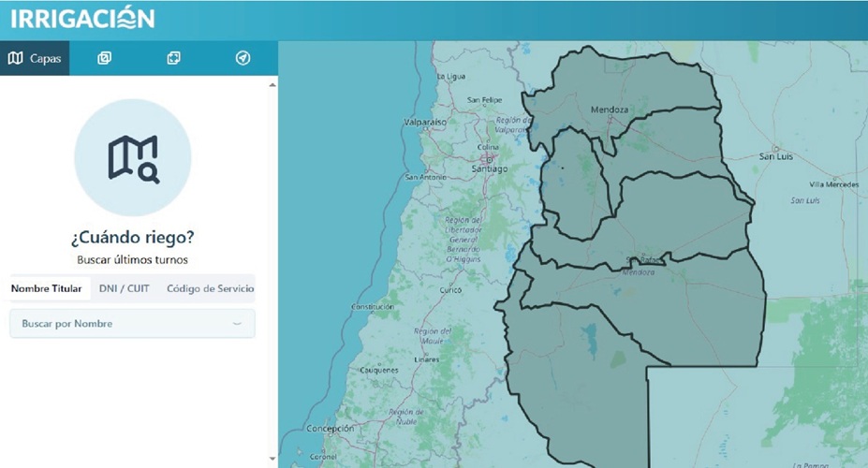Switch to the DNI / CUIT tab
This screenshot has height=468, width=868.
coord(125,288)
